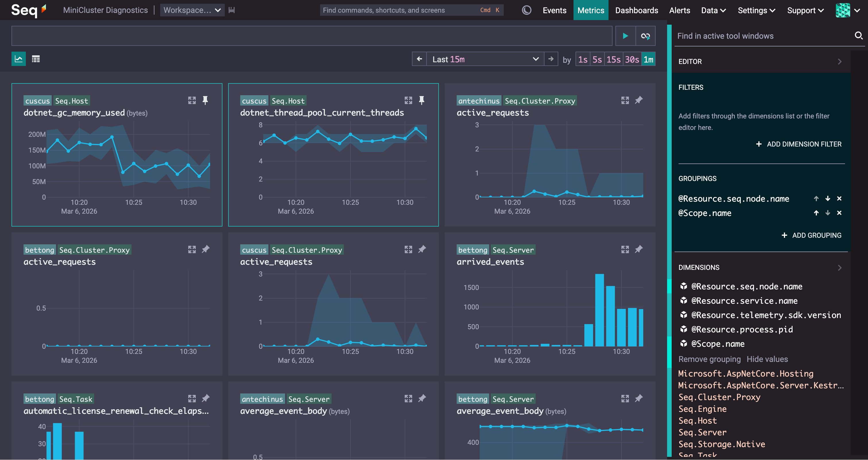Open the Workspace selector dropdown
Image resolution: width=868 pixels, height=460 pixels.
192,10
